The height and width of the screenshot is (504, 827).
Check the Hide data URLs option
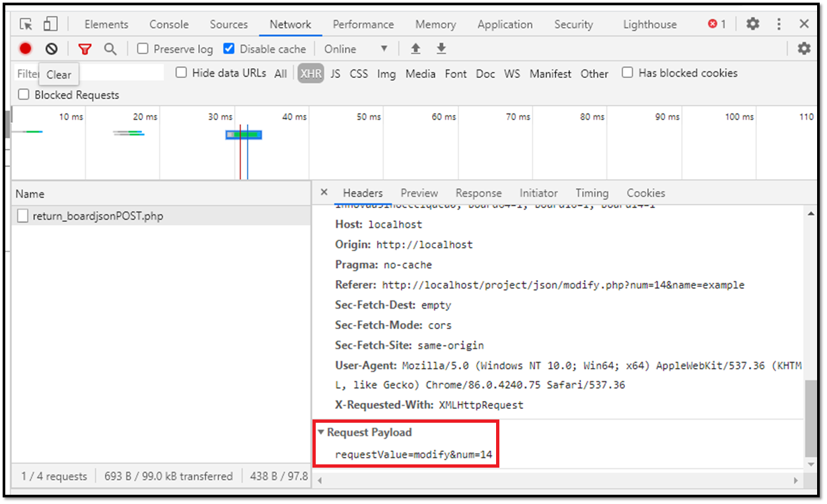pos(181,73)
